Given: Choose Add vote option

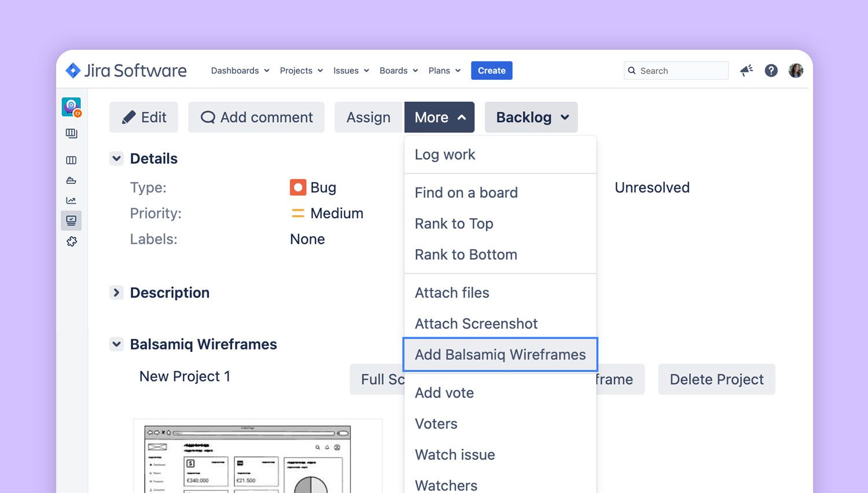Looking at the screenshot, I should coord(501,393).
